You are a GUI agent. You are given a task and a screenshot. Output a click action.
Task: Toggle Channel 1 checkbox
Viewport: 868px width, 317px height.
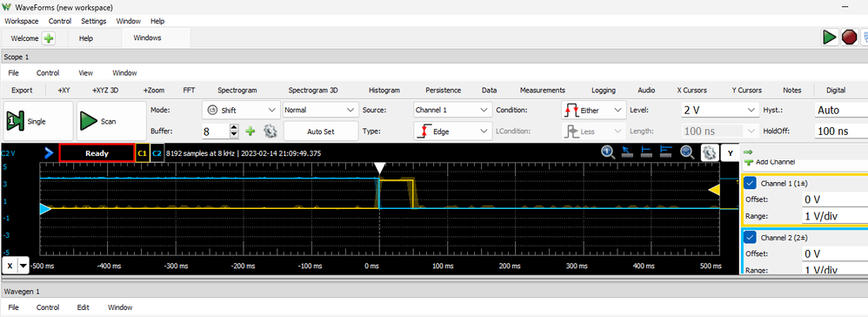[x=750, y=183]
